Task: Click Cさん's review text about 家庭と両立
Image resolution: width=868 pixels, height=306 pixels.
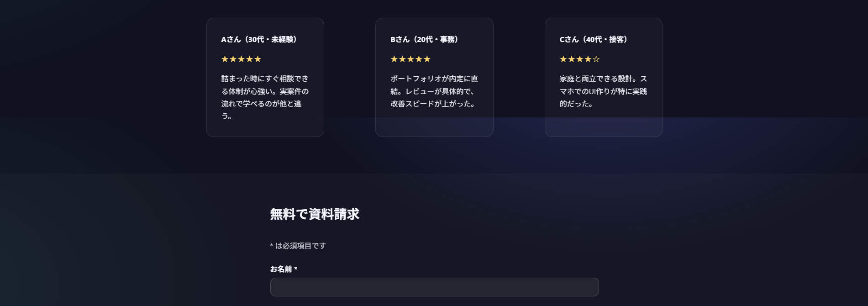Action: click(x=603, y=91)
